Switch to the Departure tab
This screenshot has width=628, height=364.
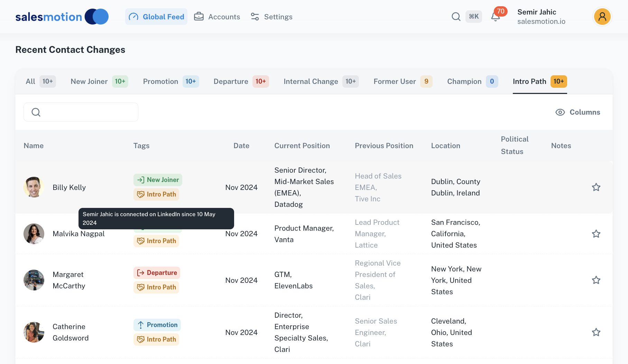point(241,82)
